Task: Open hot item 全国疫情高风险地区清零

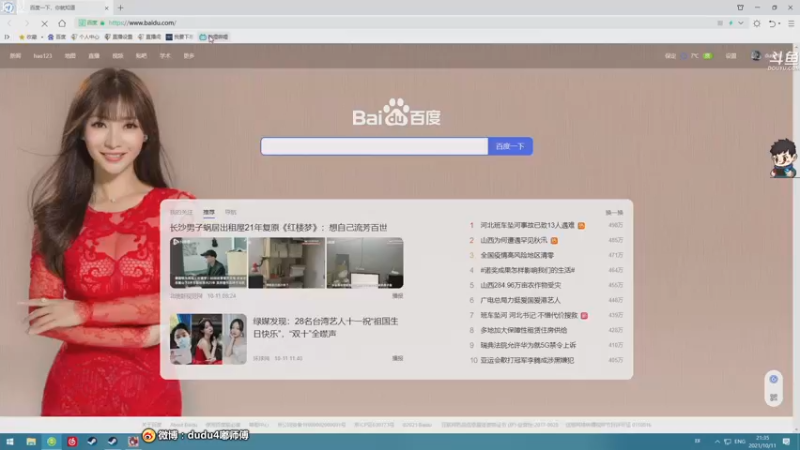Action: (517, 255)
